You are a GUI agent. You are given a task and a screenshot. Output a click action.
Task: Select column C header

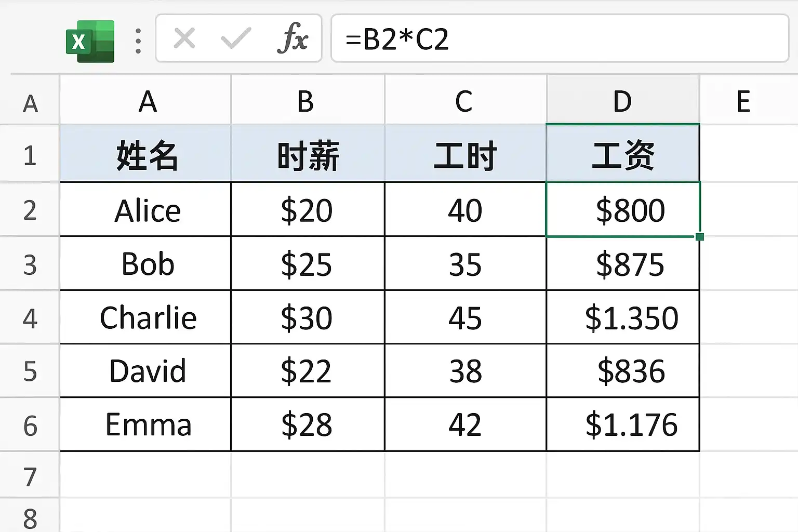464,101
